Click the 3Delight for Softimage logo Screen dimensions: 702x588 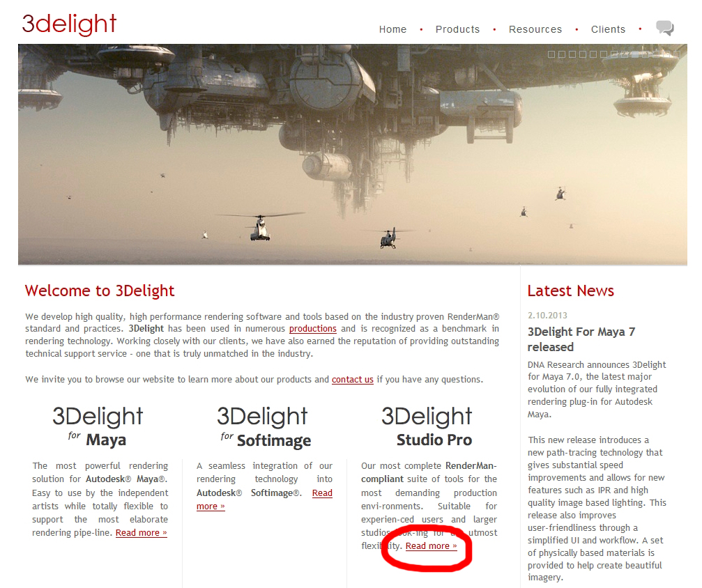point(264,426)
